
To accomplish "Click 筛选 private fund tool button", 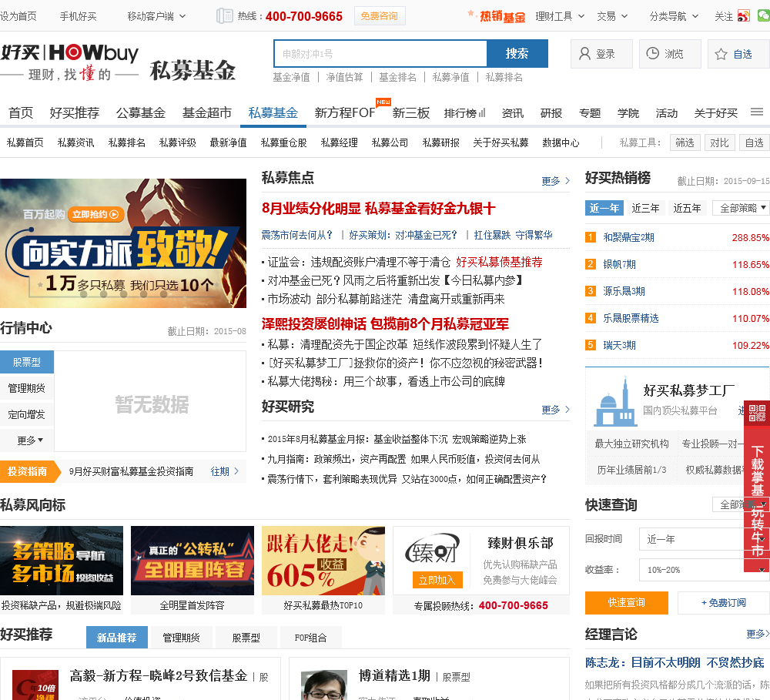I will (x=685, y=142).
